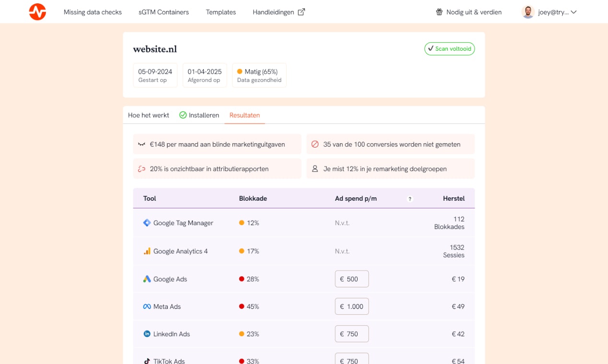Click the person icon for remarketing doelgroepen
The image size is (608, 364).
click(x=315, y=169)
